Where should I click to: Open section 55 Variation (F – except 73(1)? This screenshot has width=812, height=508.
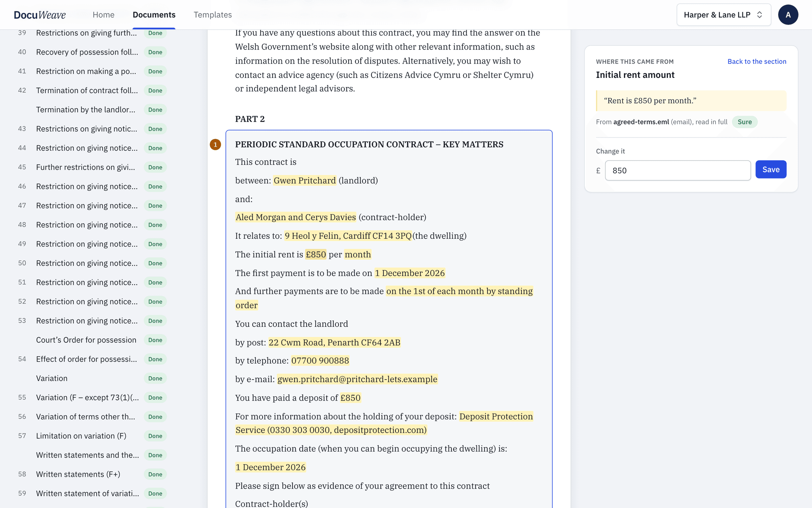coord(92,397)
